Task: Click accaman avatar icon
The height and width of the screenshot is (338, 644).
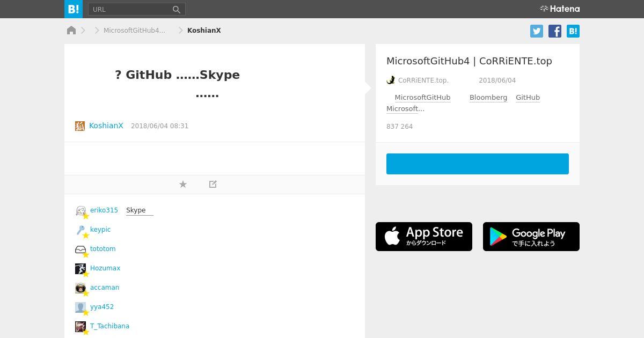Action: click(x=80, y=288)
